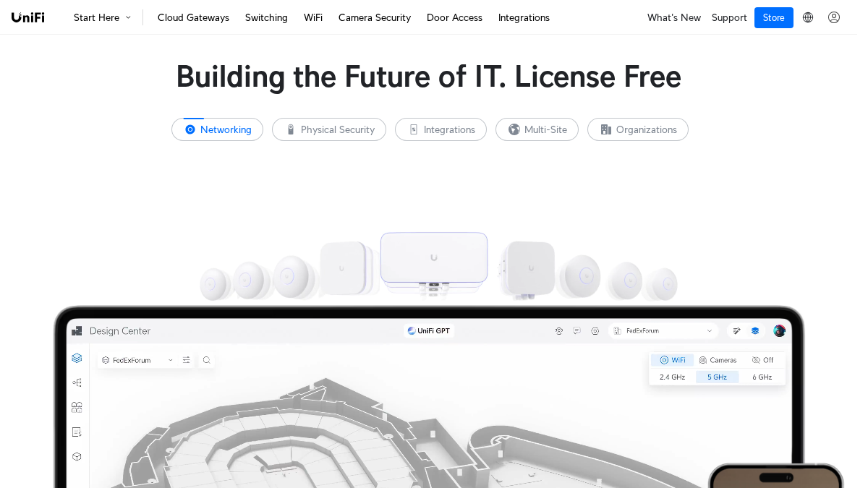Screen dimensions: 868x488
Task: Open the Door Access menu
Action: (454, 17)
